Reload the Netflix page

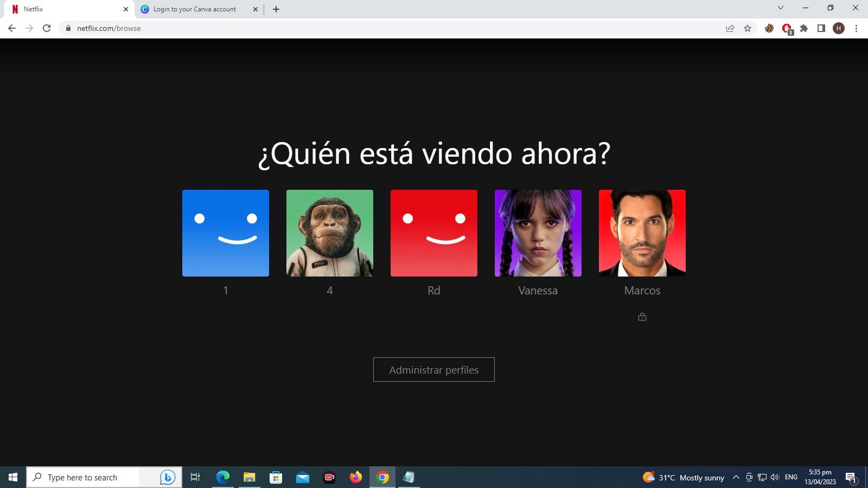(47, 28)
